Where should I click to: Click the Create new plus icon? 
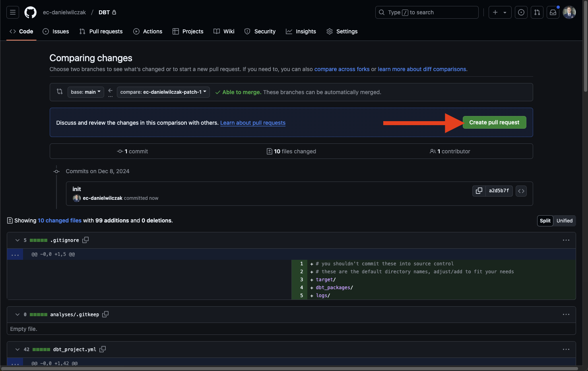pos(495,12)
